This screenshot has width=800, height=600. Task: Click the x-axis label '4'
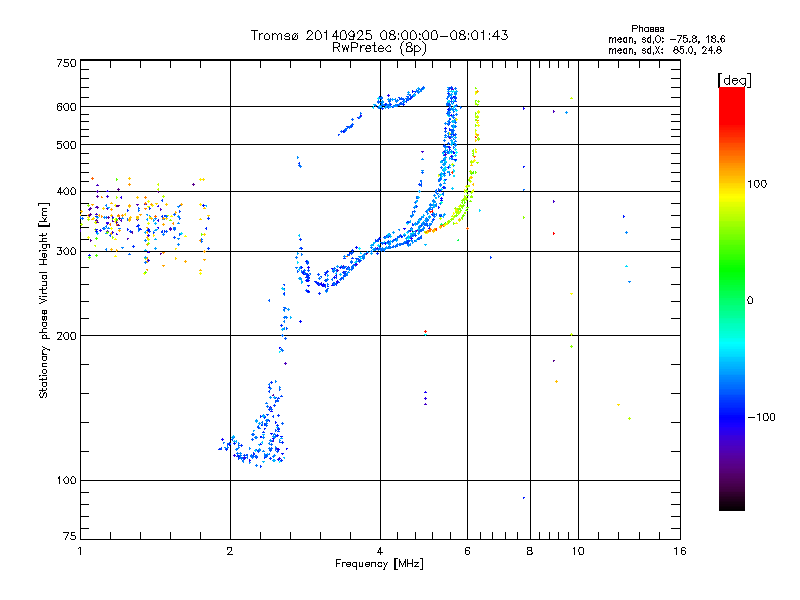pos(380,551)
